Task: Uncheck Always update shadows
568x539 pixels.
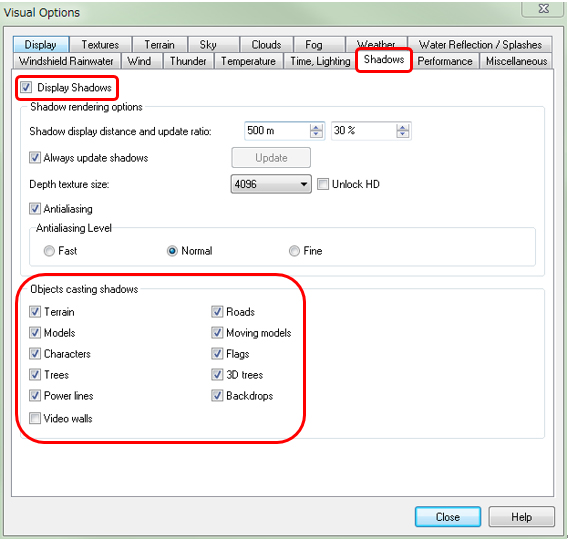Action: (35, 158)
